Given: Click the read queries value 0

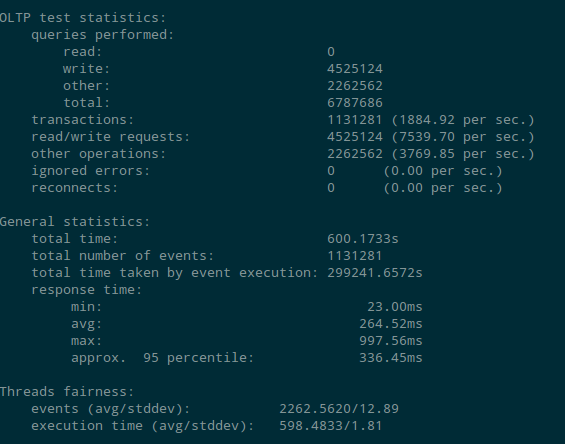Looking at the screenshot, I should pos(331,52).
